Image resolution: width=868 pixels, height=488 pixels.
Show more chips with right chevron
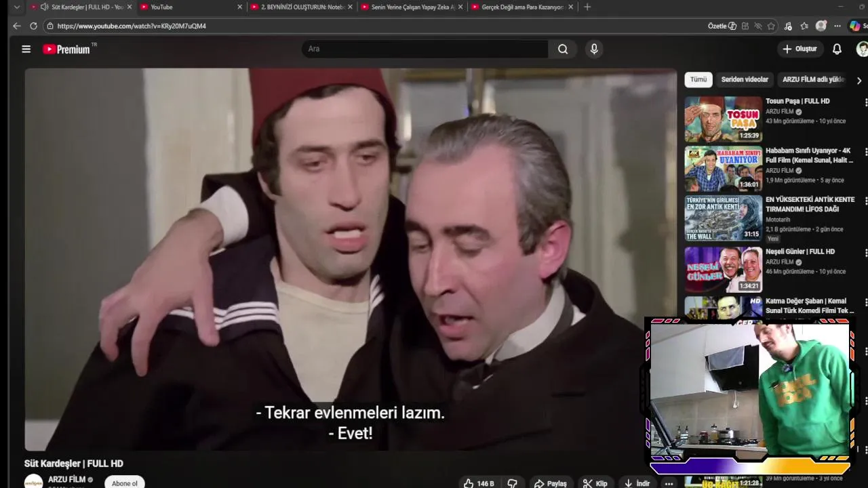[x=859, y=80]
